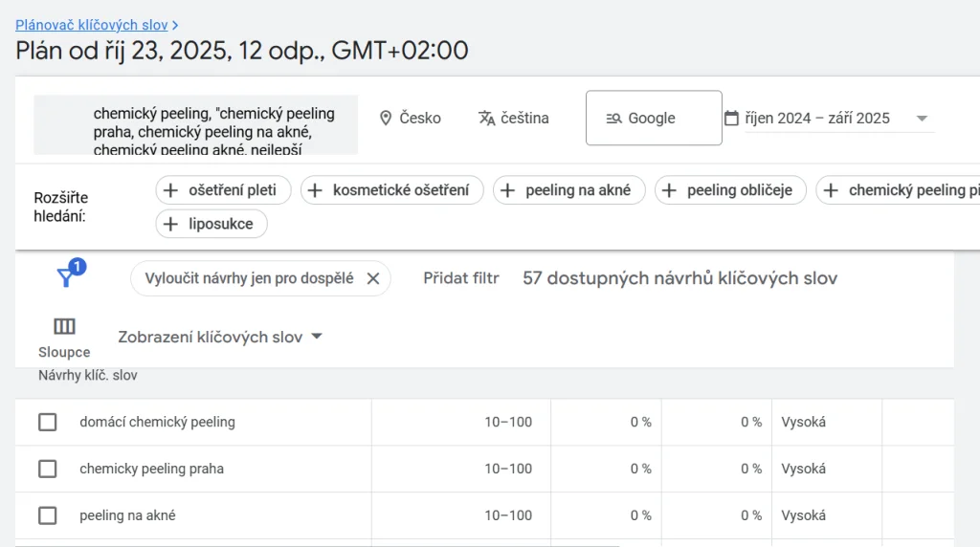Click Vysoká in the domácí chemický peeling row

tap(803, 422)
